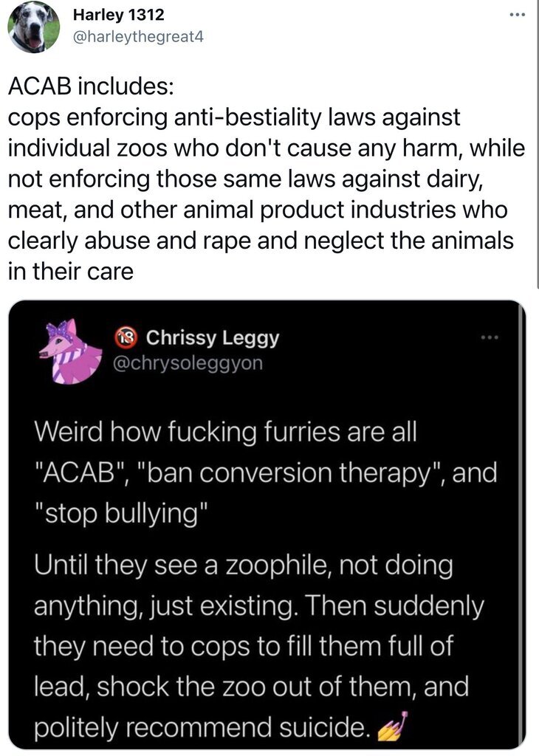Open Harley 1312's dog profile picture
The height and width of the screenshot is (756, 539).
coord(34,27)
